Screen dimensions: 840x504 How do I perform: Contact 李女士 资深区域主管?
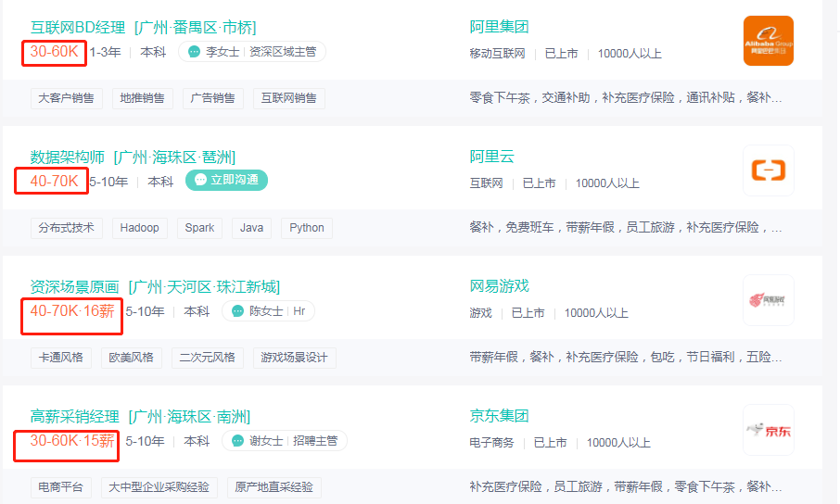point(252,51)
